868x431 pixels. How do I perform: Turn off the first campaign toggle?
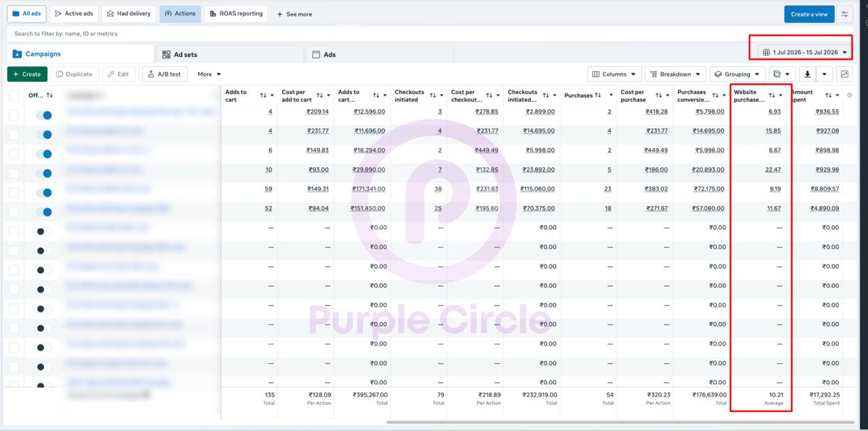(44, 115)
